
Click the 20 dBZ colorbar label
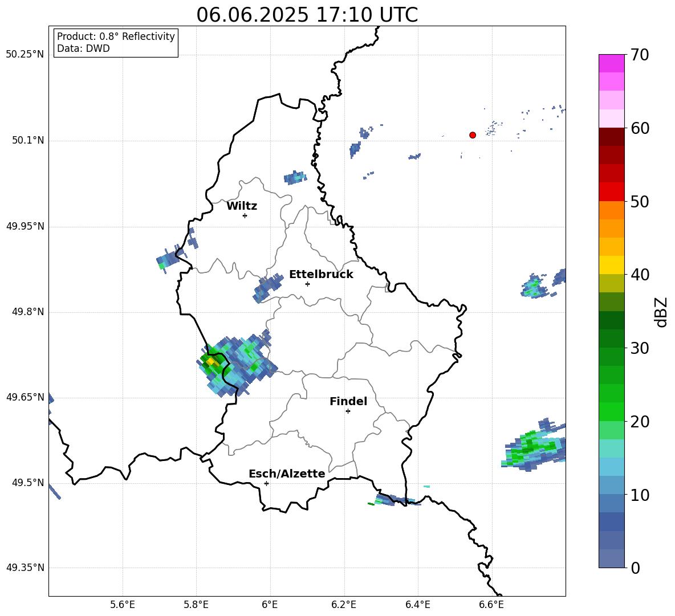click(640, 422)
